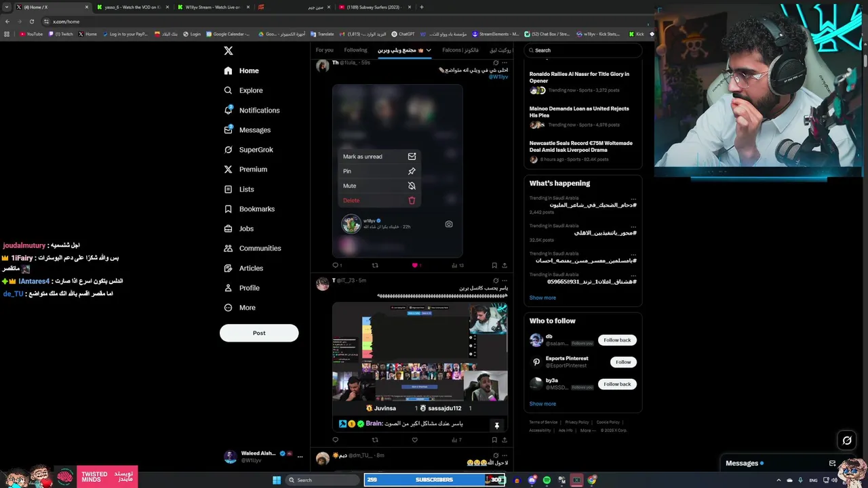Viewport: 868px width, 488px height.
Task: Open the Windows Start menu
Action: tap(277, 480)
